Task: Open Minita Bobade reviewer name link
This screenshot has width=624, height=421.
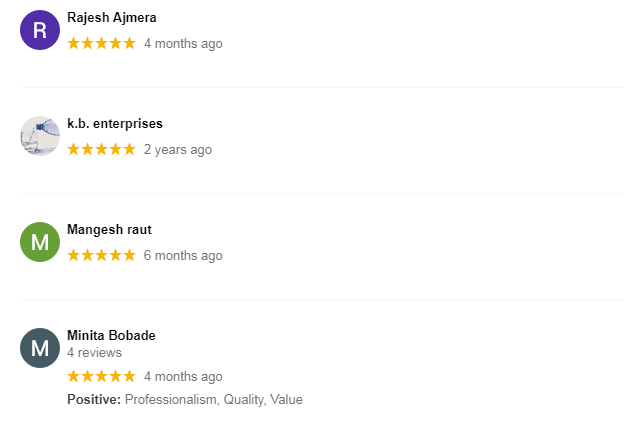Action: [111, 335]
